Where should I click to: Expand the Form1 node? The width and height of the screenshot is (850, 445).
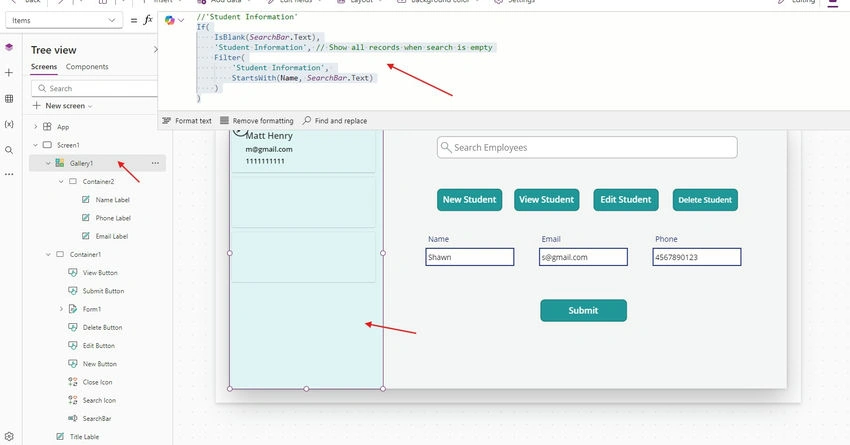point(61,309)
